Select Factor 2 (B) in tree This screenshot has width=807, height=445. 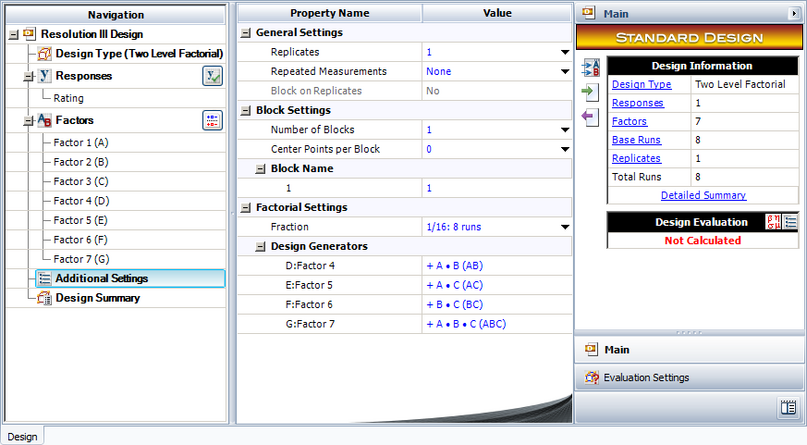point(81,162)
